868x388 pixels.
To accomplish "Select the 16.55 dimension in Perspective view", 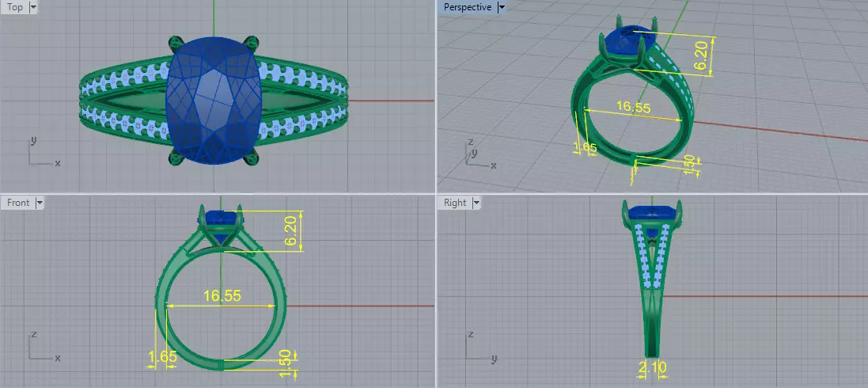I will pos(633,107).
